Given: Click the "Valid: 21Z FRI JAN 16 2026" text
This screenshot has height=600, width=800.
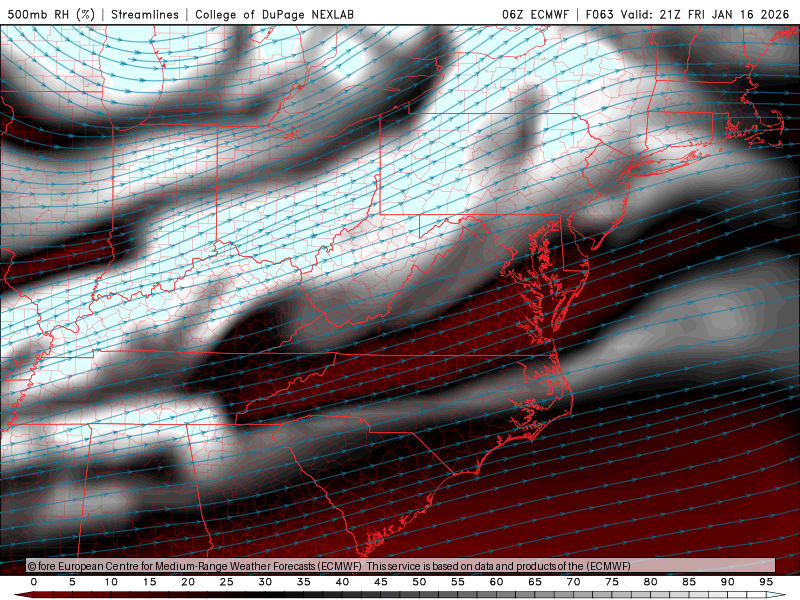Looking at the screenshot, I should (705, 14).
